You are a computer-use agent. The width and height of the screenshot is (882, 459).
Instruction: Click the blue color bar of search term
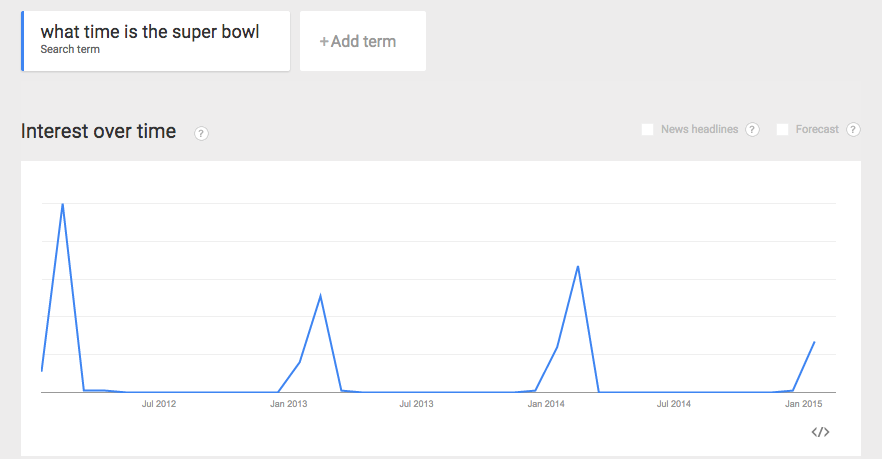click(22, 41)
